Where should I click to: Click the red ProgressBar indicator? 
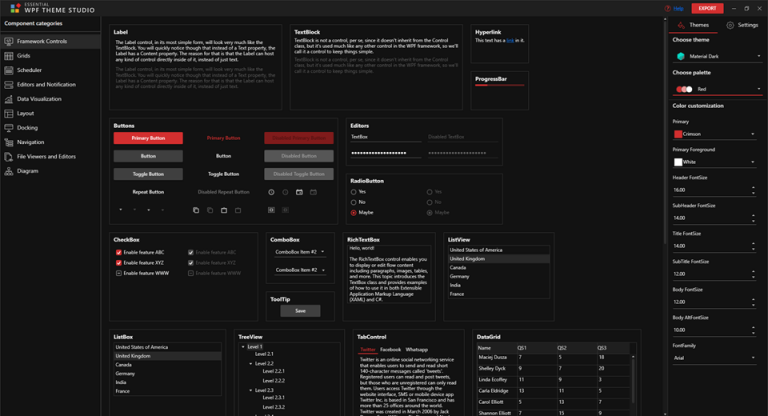[x=500, y=85]
